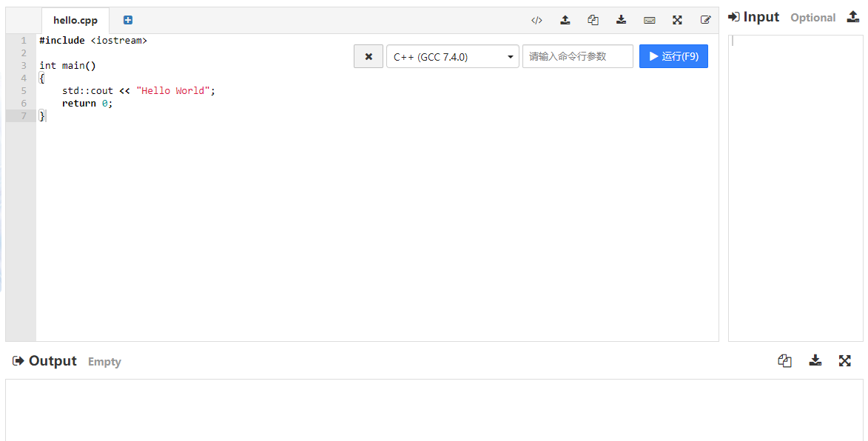Open the C++ (GCC 7.4.0) language dropdown
This screenshot has width=868, height=441.
tap(452, 57)
